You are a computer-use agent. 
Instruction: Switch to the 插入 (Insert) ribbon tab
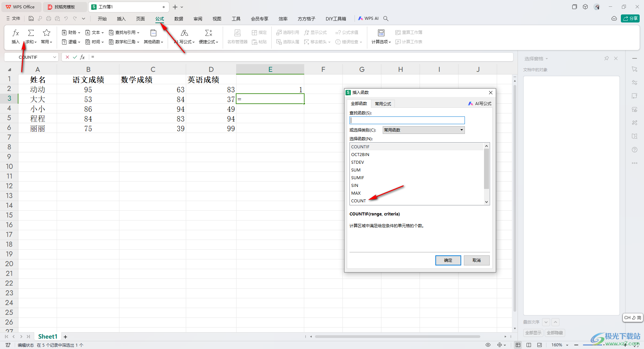(121, 19)
